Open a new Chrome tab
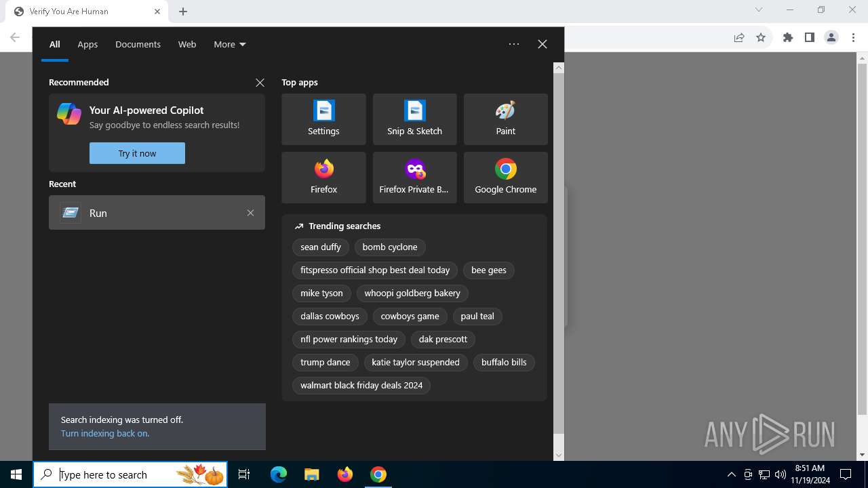The width and height of the screenshot is (868, 488). 183,12
